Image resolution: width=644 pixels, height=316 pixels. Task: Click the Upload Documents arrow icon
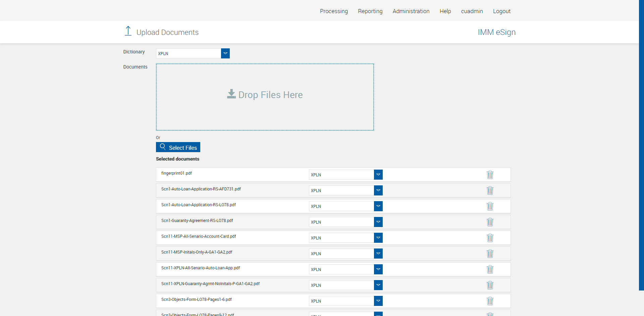[128, 31]
